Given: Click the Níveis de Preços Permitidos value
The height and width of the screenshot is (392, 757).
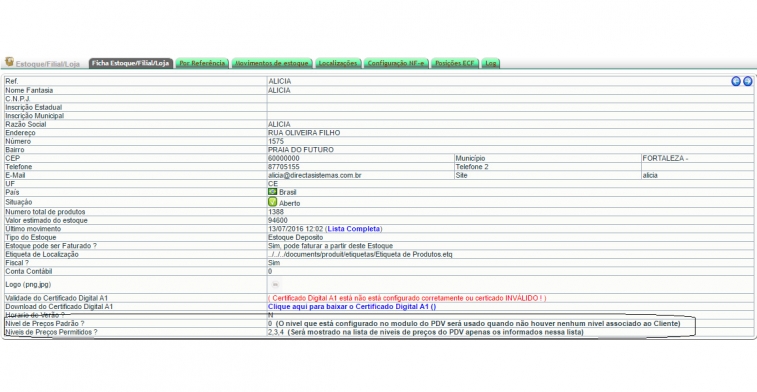Looking at the screenshot, I should click(426, 332).
